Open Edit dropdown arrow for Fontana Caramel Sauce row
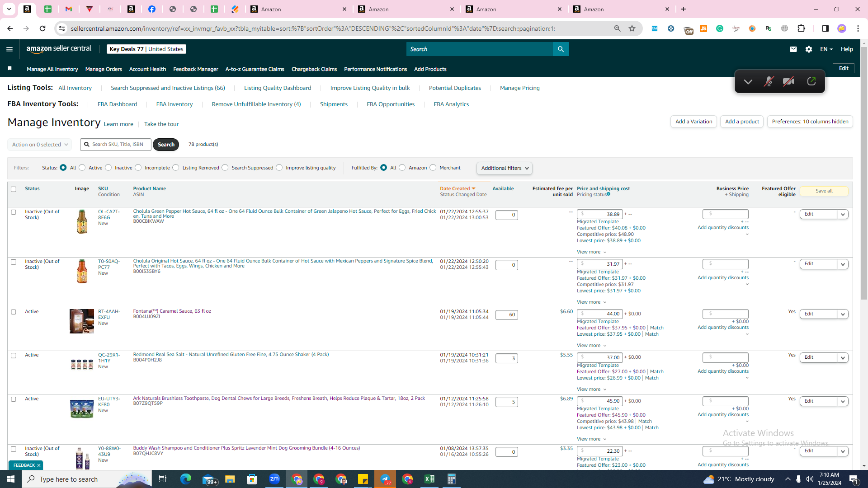This screenshot has height=488, width=868. click(x=843, y=314)
